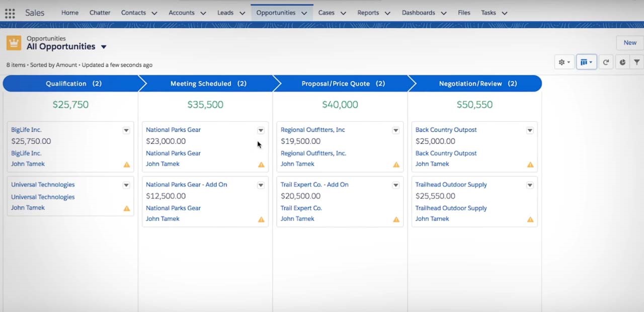
Task: Open Back Country Outpost opportunity title link
Action: [x=446, y=130]
